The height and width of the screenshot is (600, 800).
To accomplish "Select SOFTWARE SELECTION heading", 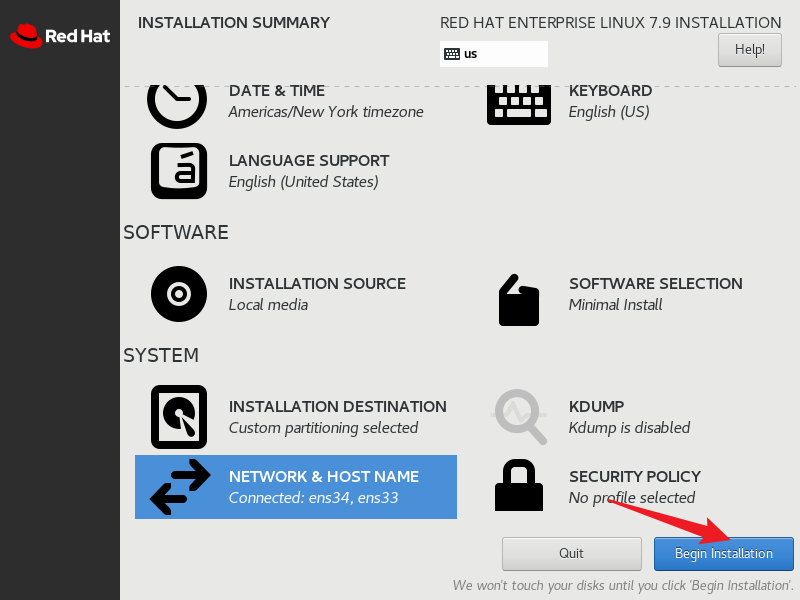I will click(656, 284).
